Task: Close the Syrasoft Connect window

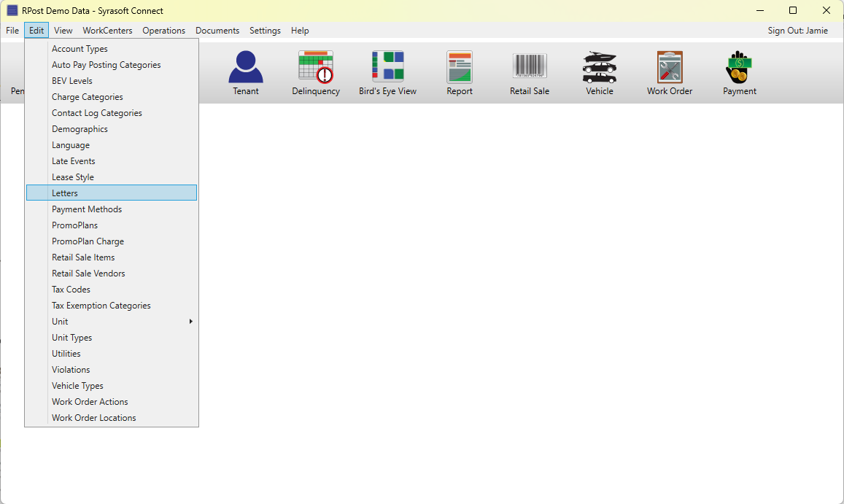Action: pos(826,10)
